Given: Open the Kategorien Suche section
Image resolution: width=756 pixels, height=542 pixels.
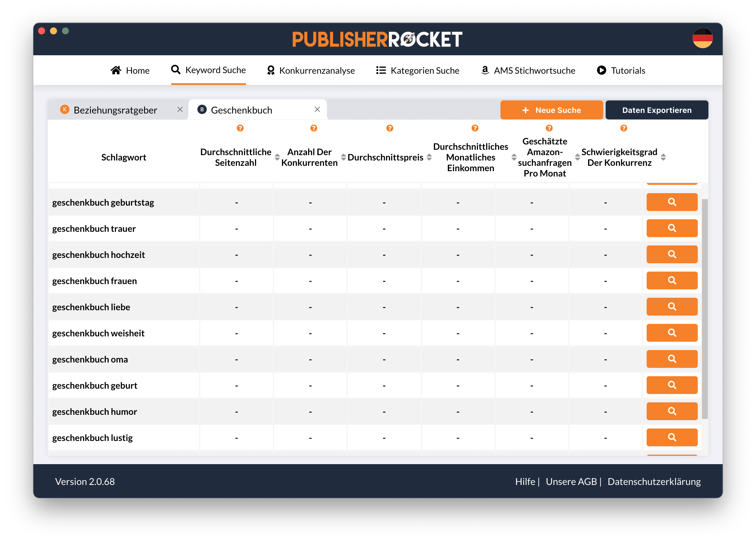Looking at the screenshot, I should coord(418,71).
